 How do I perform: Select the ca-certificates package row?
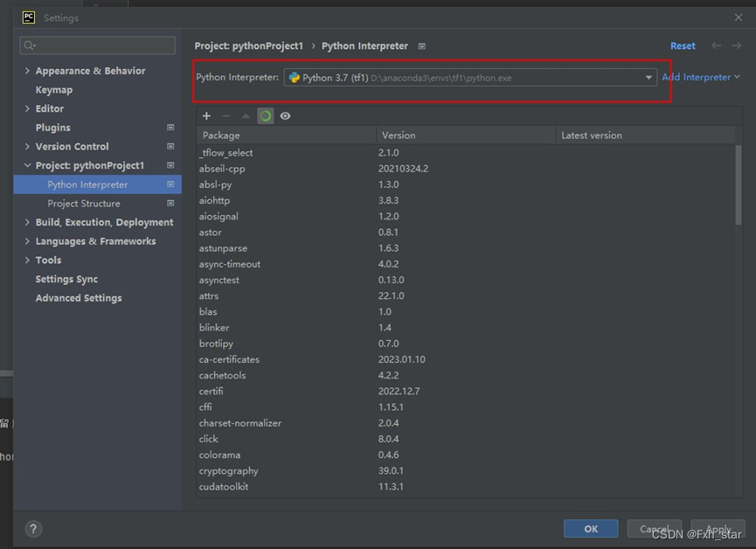tap(465, 359)
